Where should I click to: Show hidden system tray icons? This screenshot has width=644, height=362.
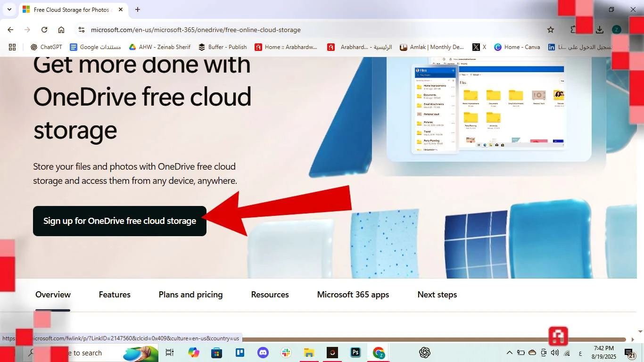(509, 353)
